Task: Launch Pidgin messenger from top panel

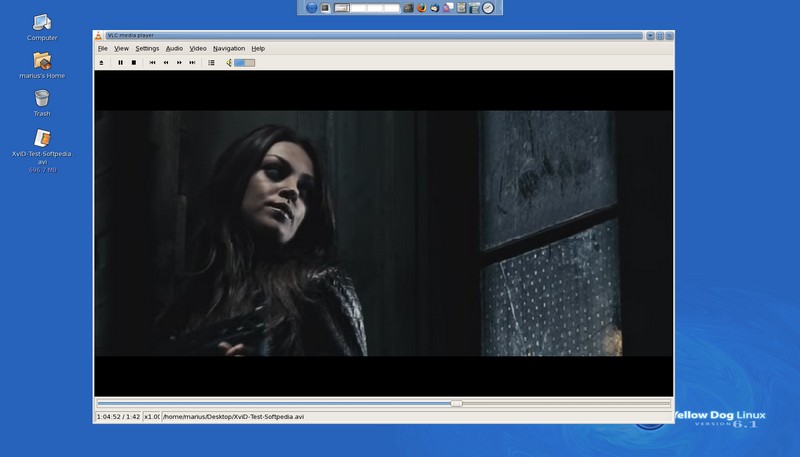Action: point(448,8)
